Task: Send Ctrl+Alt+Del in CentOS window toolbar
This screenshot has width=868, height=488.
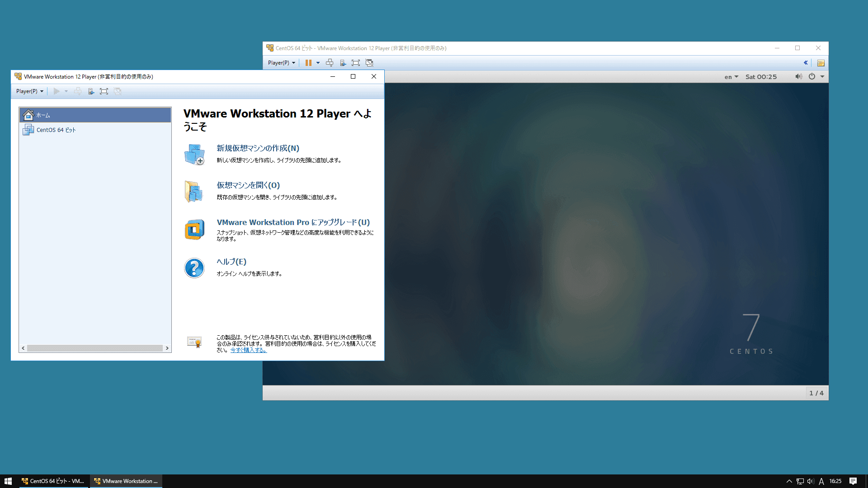Action: point(330,63)
